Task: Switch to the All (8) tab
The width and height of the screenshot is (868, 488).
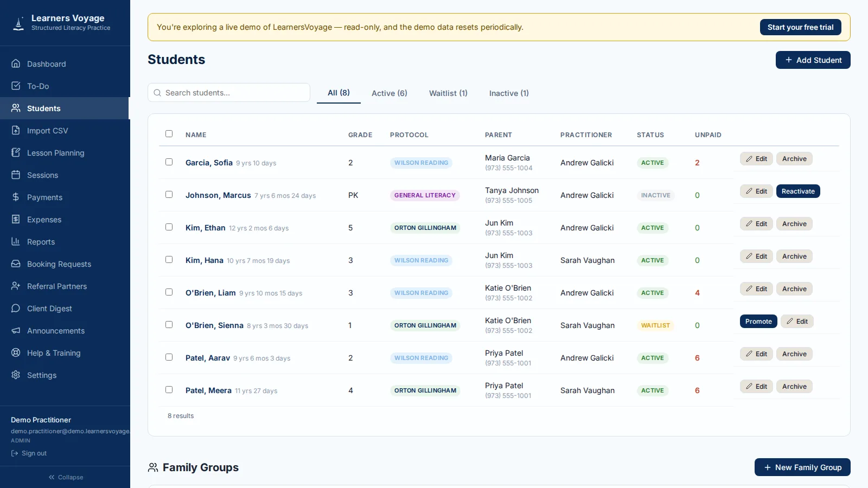Action: pyautogui.click(x=339, y=93)
